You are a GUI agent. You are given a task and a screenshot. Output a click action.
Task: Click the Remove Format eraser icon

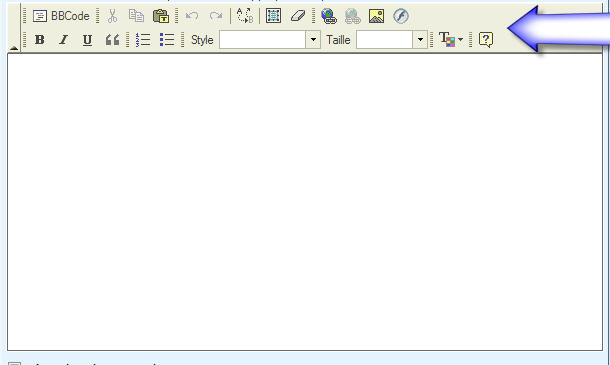[298, 16]
